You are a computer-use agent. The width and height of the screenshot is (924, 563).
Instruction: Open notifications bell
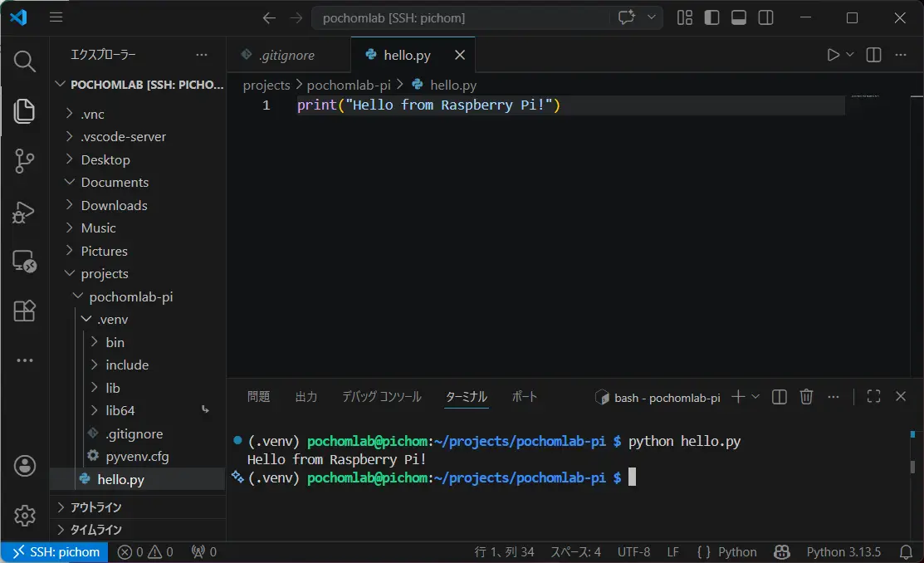click(x=906, y=552)
